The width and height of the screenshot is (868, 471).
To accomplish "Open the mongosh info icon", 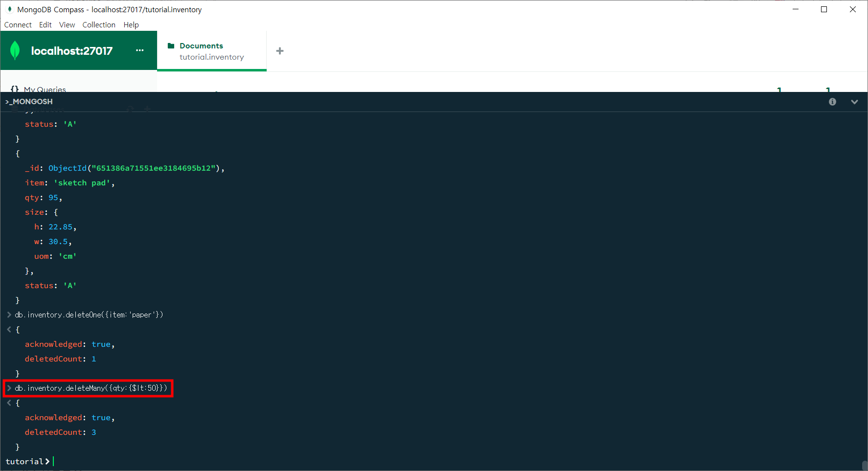I will coord(832,102).
